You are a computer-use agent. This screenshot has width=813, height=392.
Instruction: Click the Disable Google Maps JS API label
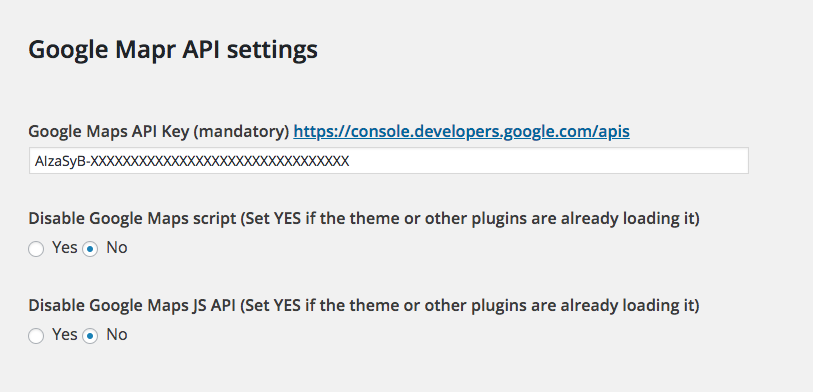point(133,306)
